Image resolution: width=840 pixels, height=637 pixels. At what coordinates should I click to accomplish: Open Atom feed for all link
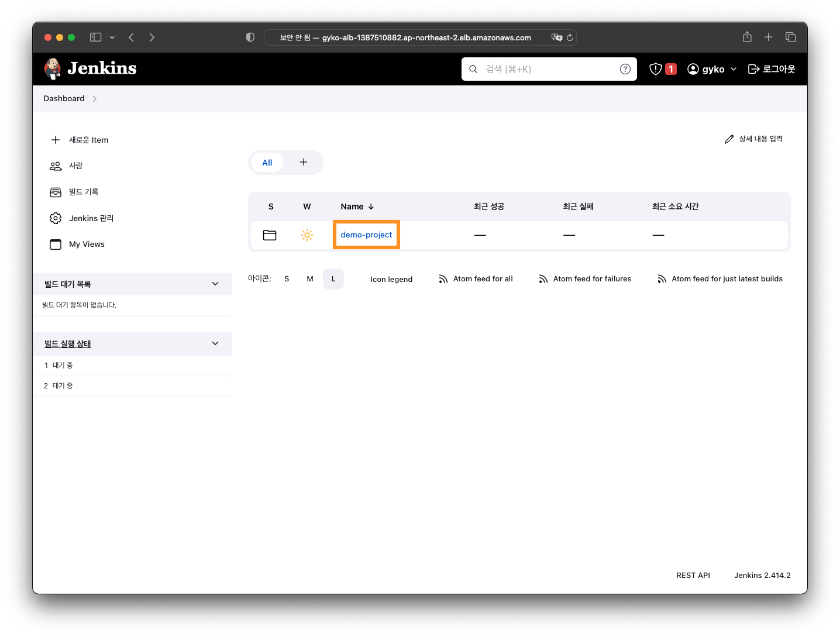click(483, 279)
